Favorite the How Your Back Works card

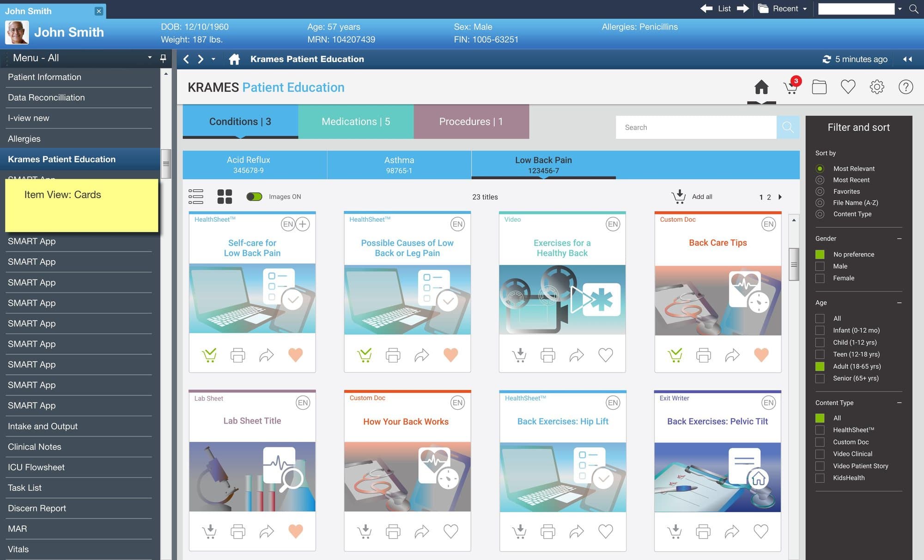tap(450, 531)
